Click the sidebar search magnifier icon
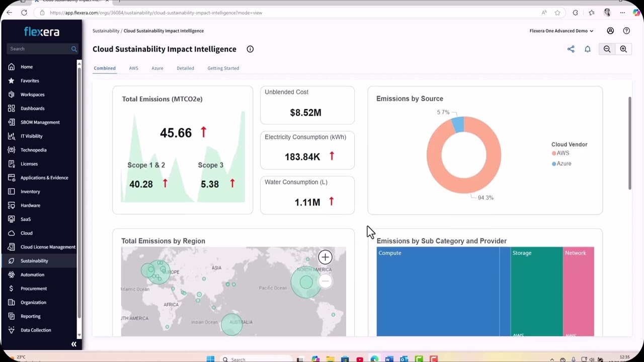The image size is (644, 362). pos(74,49)
